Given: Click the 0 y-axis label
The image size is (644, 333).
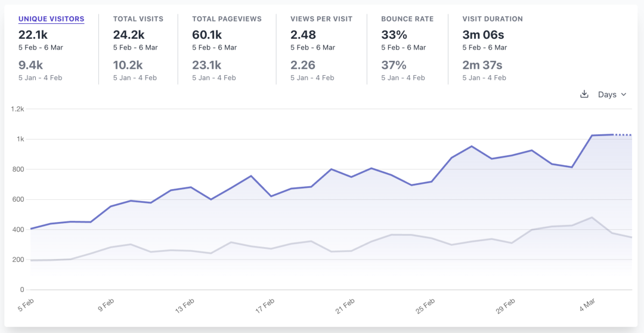Looking at the screenshot, I should (23, 290).
